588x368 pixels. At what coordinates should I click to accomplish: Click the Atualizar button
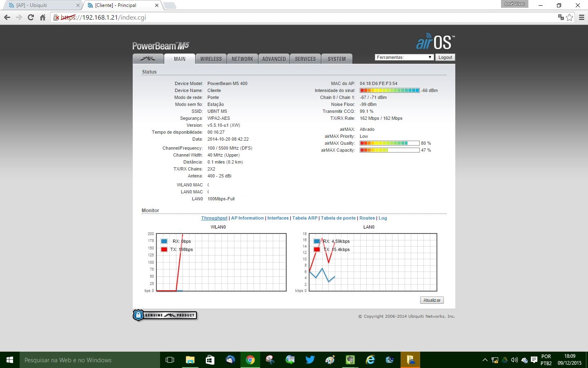[432, 300]
